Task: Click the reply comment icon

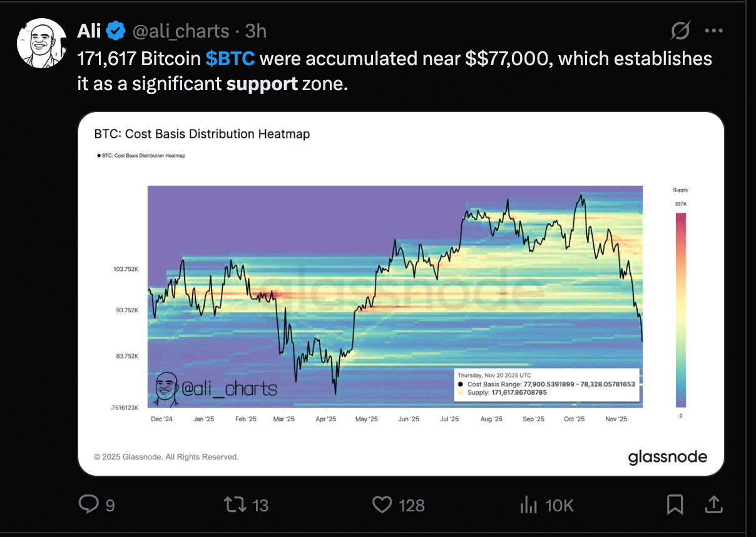Action: (88, 504)
